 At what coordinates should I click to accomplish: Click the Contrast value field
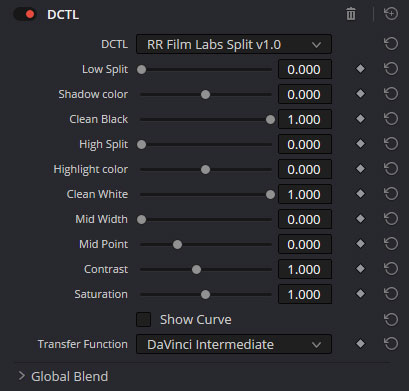305,269
